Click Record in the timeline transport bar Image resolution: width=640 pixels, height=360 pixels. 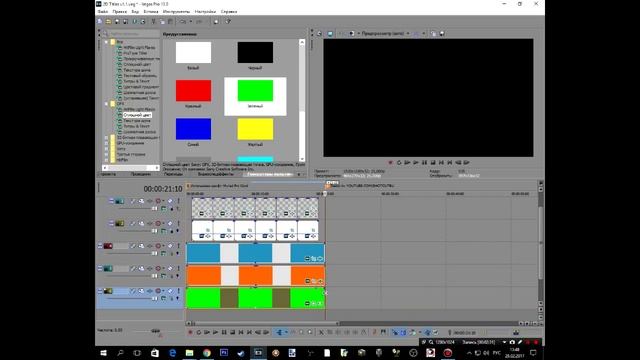pyautogui.click(x=190, y=333)
